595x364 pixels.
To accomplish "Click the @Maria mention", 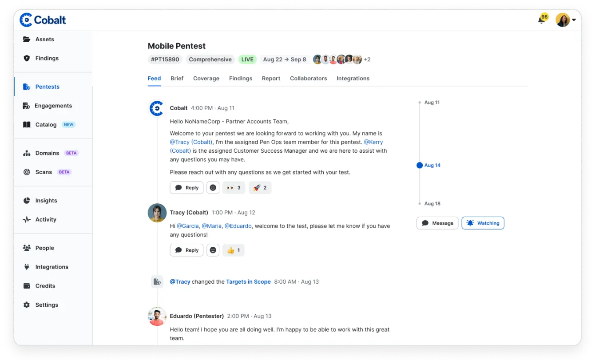I will [x=211, y=226].
